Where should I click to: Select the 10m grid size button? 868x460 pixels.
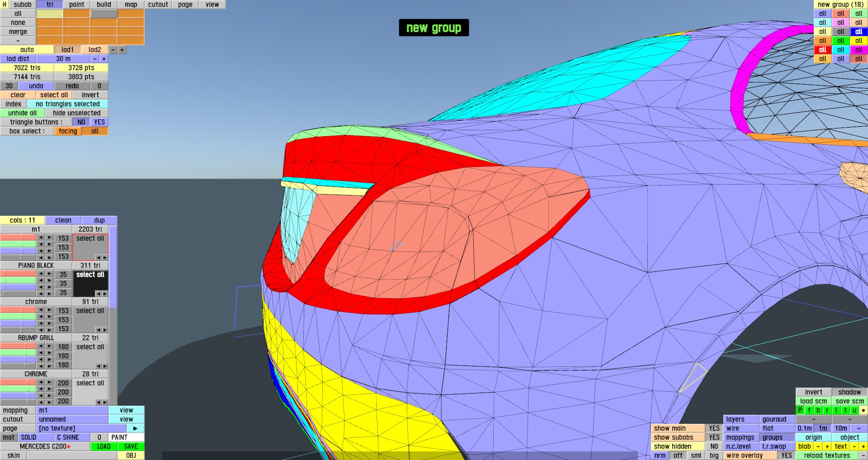pyautogui.click(x=841, y=428)
